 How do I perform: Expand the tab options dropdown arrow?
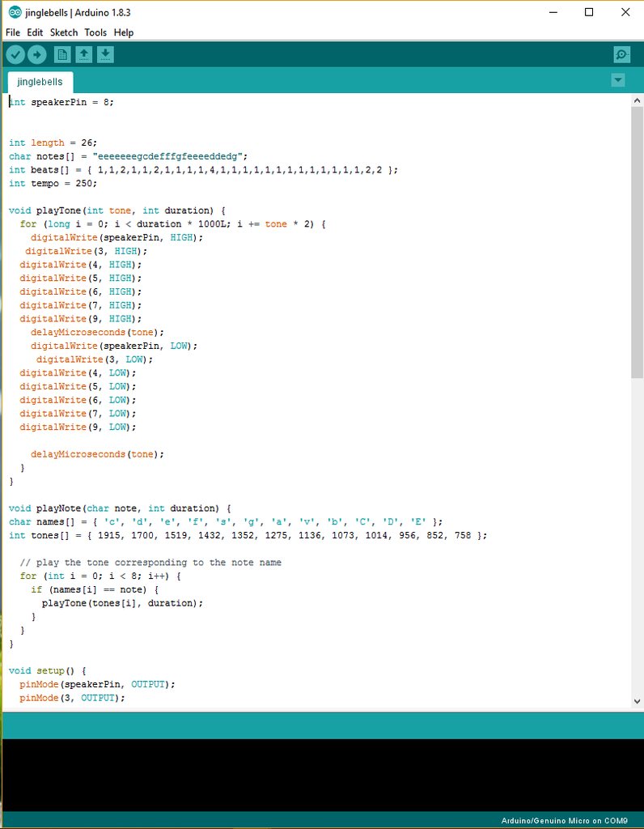617,80
